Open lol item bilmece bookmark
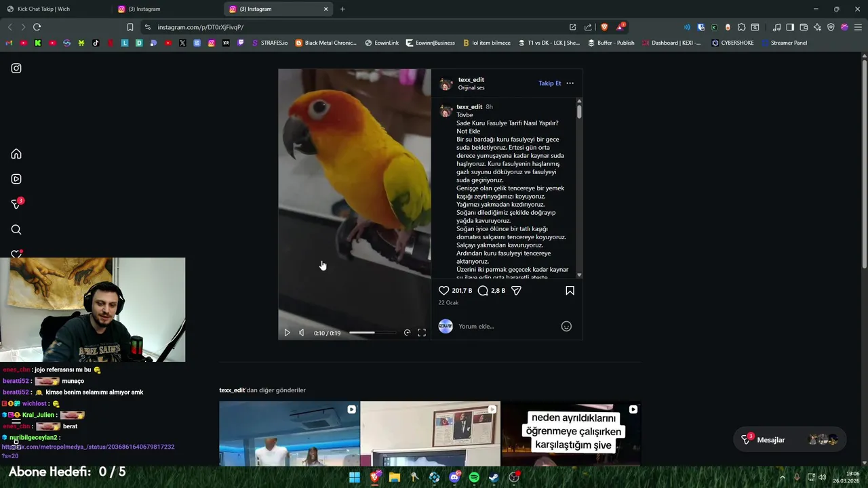Viewport: 868px width, 488px height. (x=487, y=43)
